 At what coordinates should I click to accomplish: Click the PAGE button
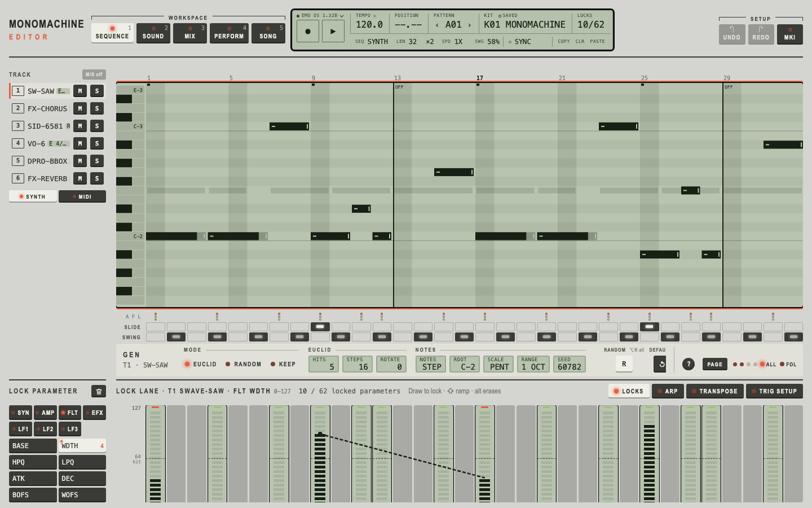point(715,365)
